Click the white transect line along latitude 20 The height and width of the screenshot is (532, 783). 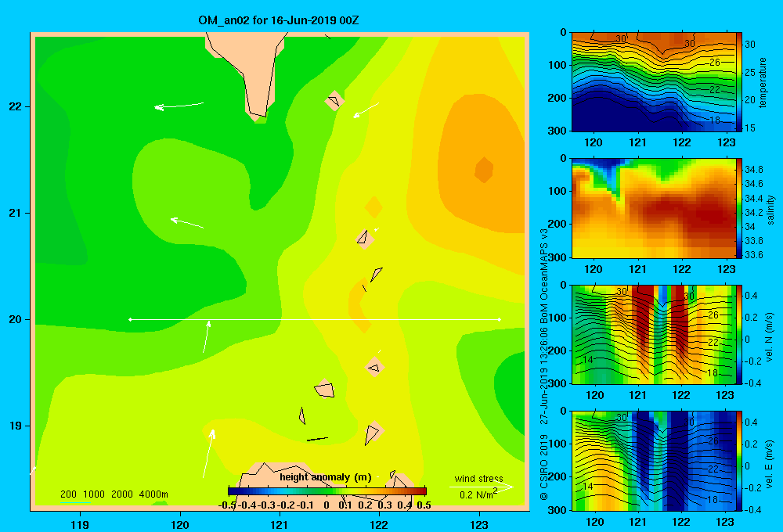click(x=315, y=319)
